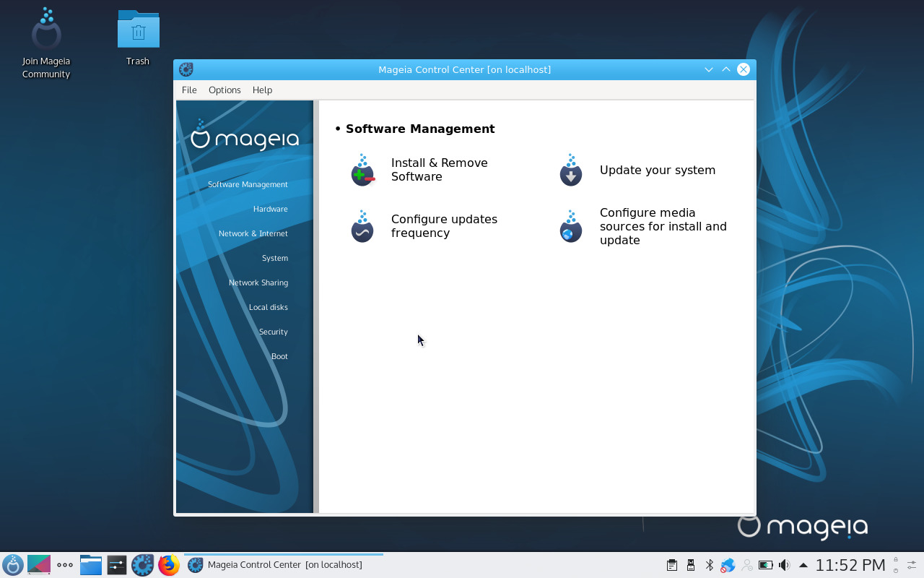The image size is (924, 578).
Task: Go to the Boot section
Action: [279, 356]
